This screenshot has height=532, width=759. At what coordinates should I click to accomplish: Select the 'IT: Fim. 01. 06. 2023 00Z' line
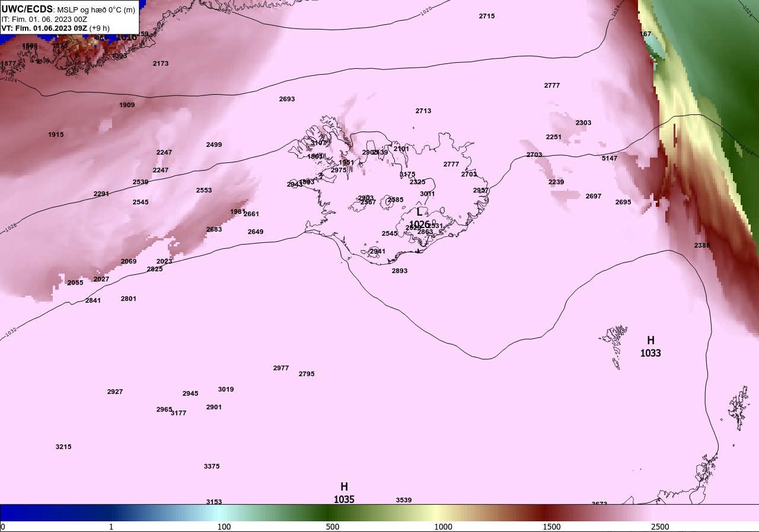point(44,19)
